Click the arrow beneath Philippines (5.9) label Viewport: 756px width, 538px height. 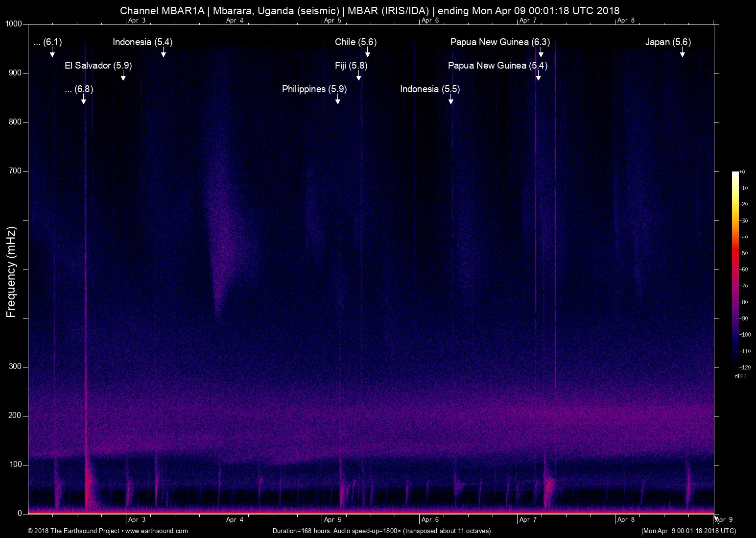pyautogui.click(x=338, y=100)
